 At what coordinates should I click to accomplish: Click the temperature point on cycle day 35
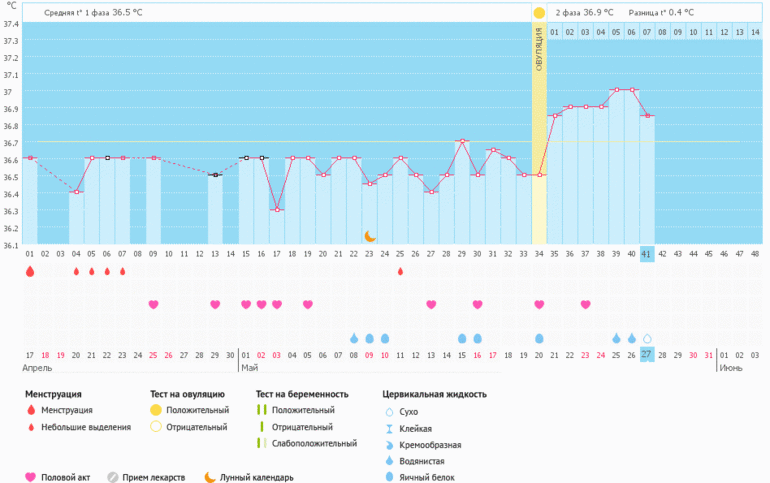pyautogui.click(x=554, y=116)
